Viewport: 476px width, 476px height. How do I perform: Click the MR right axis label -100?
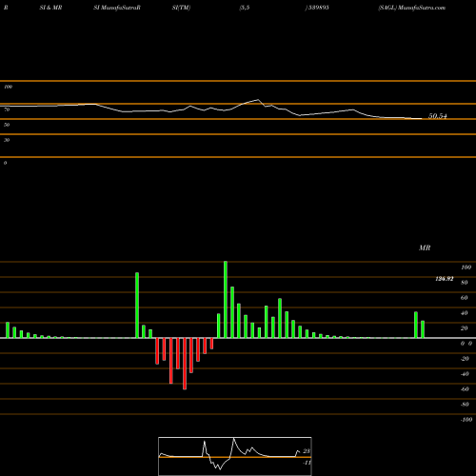tap(466, 420)
